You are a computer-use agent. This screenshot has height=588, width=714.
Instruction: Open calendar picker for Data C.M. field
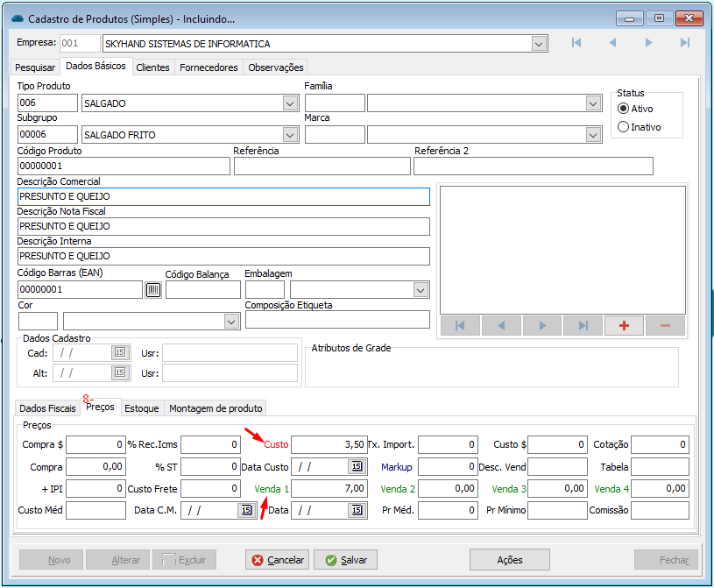246,510
